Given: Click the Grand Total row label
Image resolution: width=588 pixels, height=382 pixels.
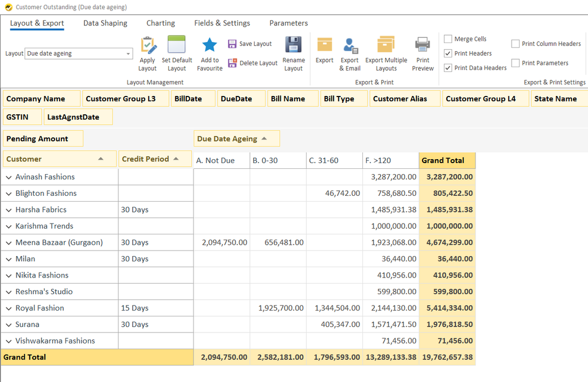Looking at the screenshot, I should 97,357.
